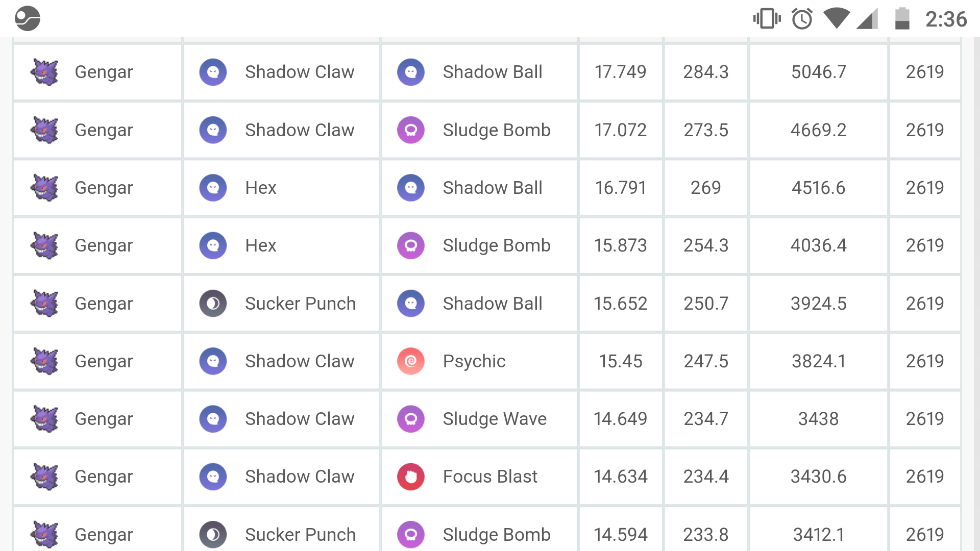Tap Gengar name in the Psychic row
Image resolution: width=980 pixels, height=551 pixels.
click(x=104, y=361)
